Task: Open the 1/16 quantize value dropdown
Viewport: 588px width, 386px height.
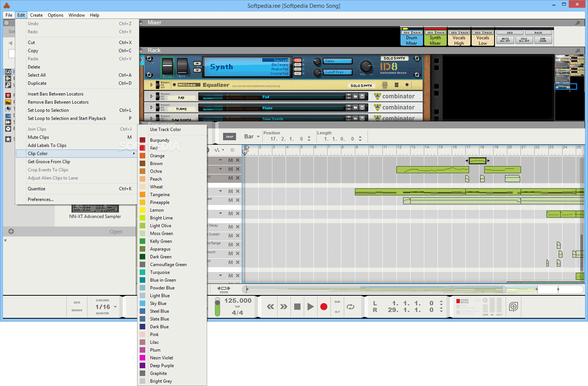Action: pos(115,307)
